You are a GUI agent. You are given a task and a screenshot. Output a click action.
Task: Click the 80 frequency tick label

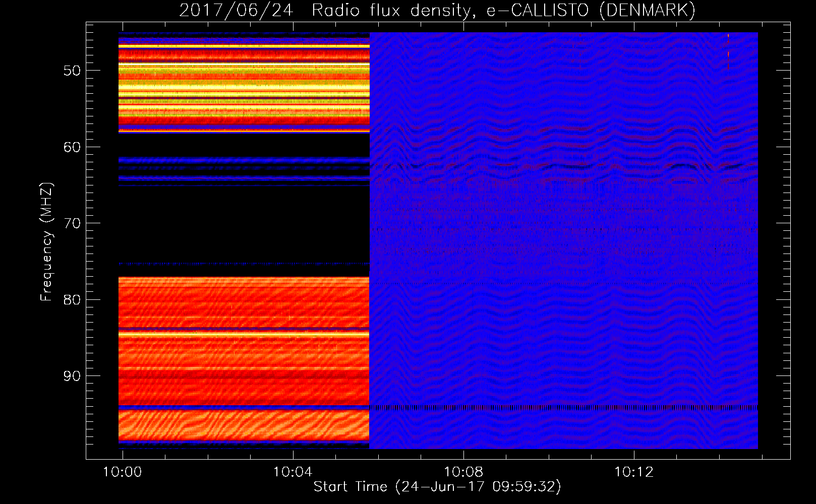click(x=72, y=300)
